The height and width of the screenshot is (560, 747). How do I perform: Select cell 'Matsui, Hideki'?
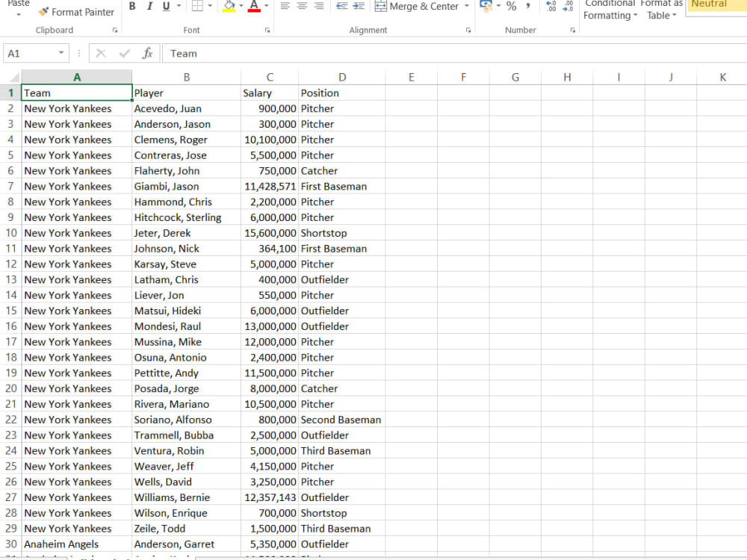coord(186,311)
